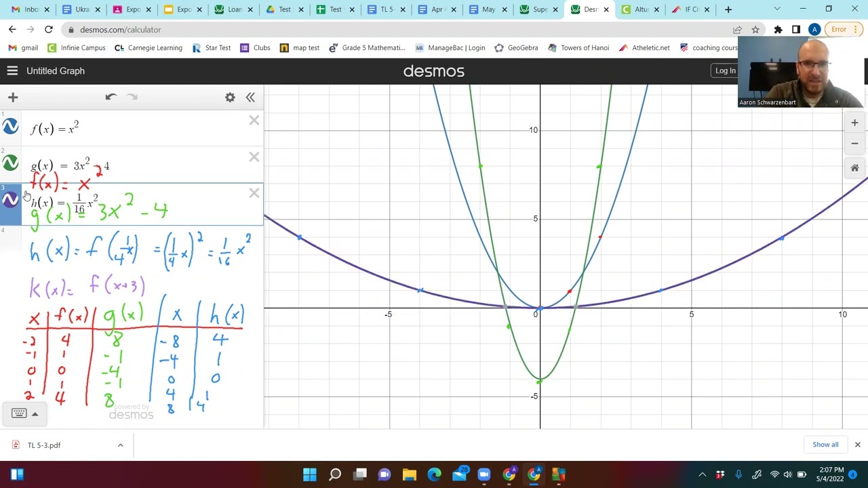Delete the h(x) expression row

click(x=254, y=194)
